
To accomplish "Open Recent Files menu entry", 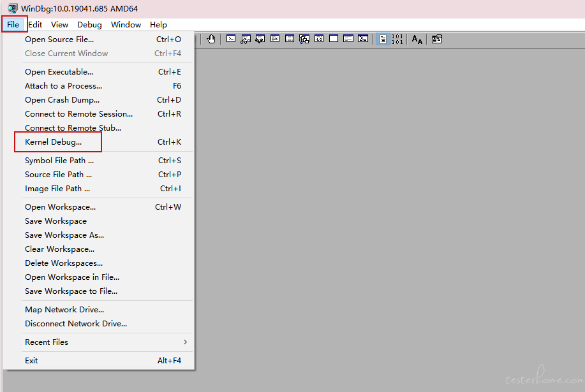I will pyautogui.click(x=99, y=342).
